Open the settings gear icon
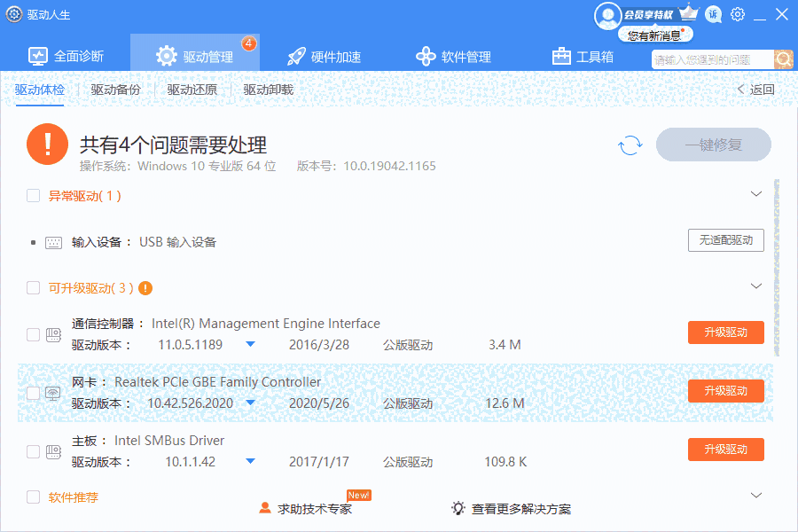The width and height of the screenshot is (798, 532). pyautogui.click(x=738, y=14)
